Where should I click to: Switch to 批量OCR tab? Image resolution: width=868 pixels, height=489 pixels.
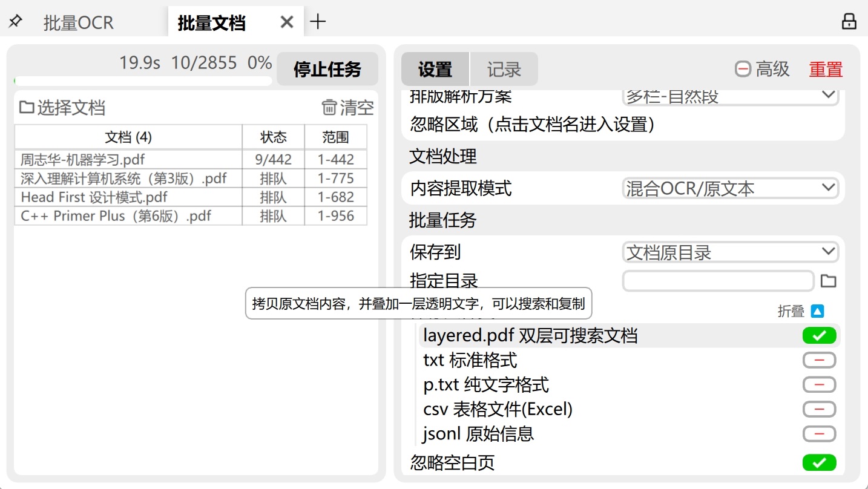pyautogui.click(x=78, y=23)
